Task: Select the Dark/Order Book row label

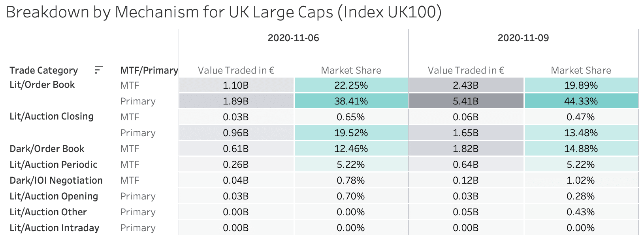Action: pos(47,149)
